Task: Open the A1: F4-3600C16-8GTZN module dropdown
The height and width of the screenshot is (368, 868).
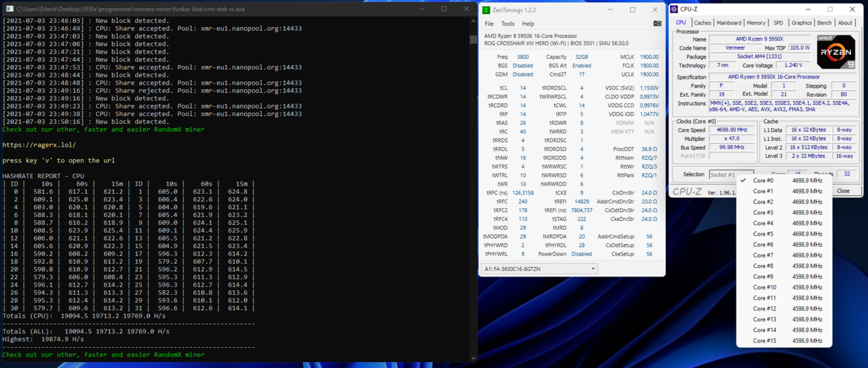Action: point(538,269)
